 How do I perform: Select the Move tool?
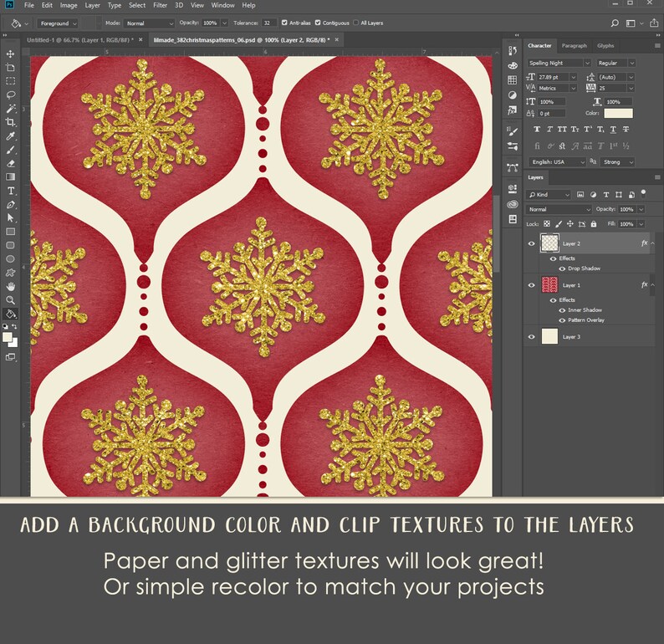[11, 54]
